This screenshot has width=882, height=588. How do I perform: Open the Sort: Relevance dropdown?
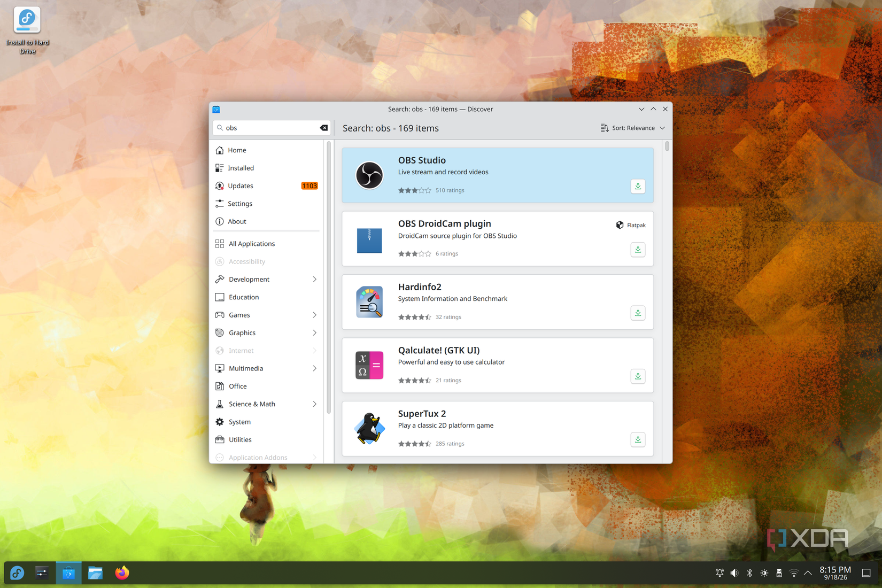pos(633,128)
